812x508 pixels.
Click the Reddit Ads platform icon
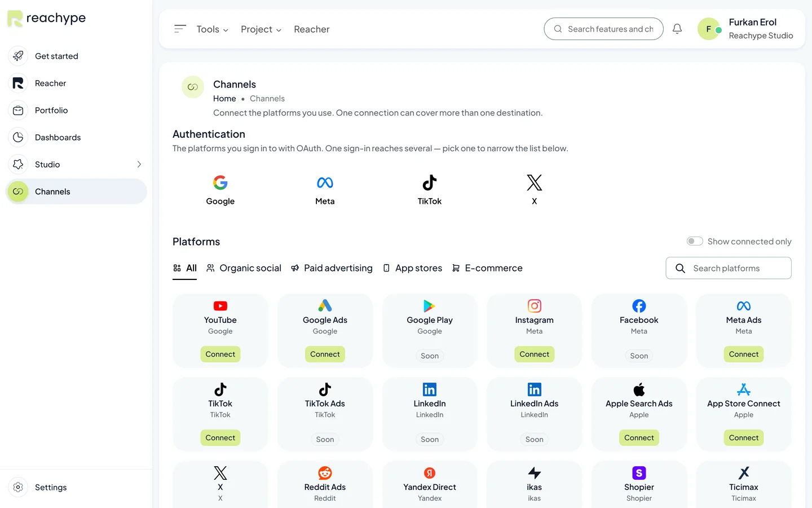325,473
